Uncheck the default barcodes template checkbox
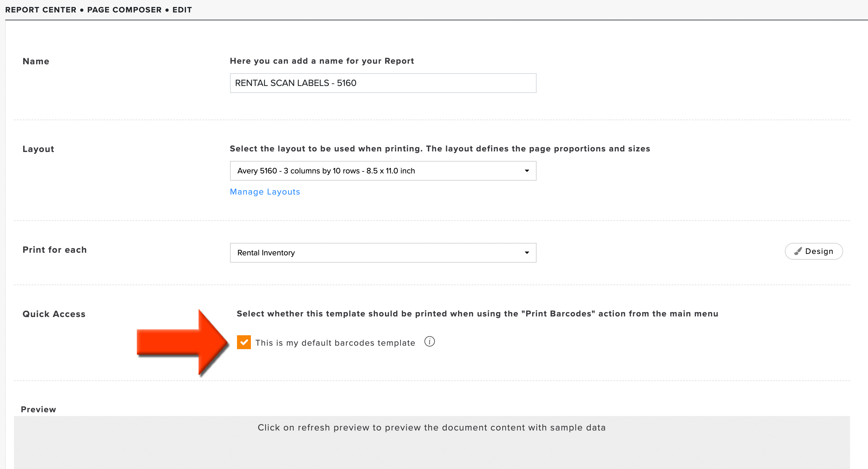Viewport: 868px width, 469px height. tap(244, 342)
